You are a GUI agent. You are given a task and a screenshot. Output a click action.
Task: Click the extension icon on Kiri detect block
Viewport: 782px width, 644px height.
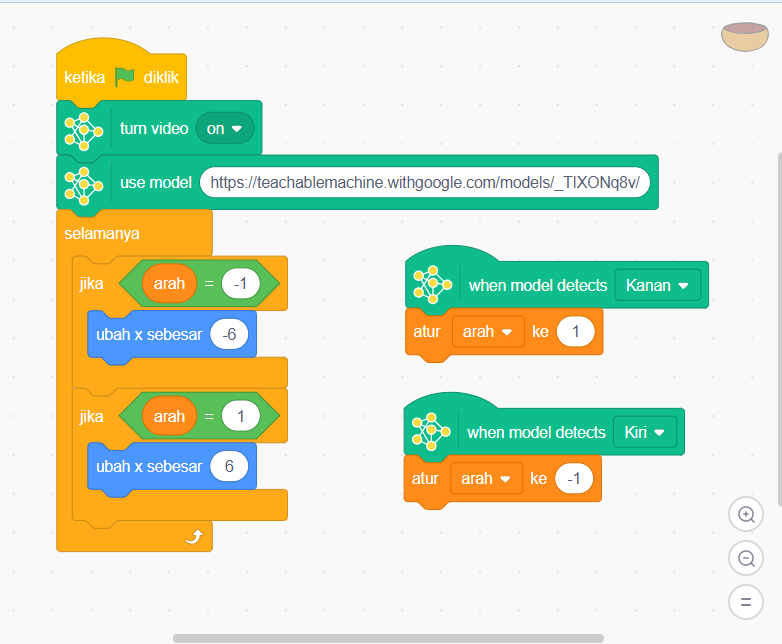[432, 432]
